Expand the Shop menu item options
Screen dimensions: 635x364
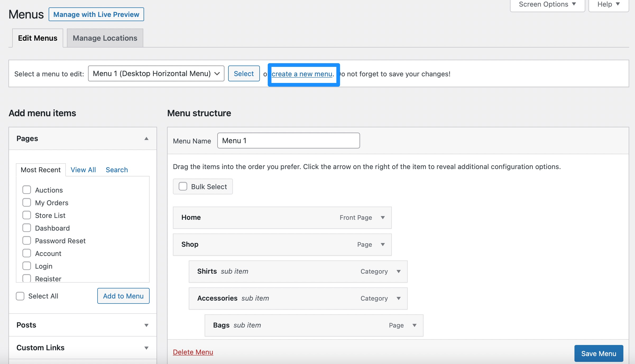[383, 244]
